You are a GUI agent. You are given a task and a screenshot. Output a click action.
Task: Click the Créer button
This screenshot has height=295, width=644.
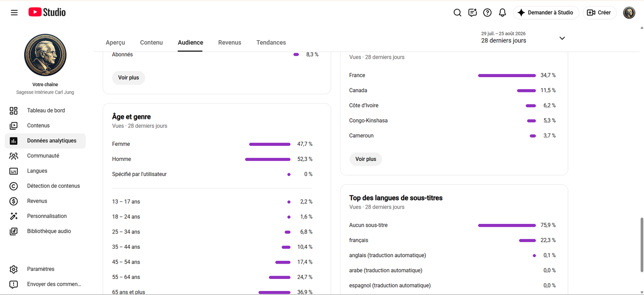click(599, 12)
